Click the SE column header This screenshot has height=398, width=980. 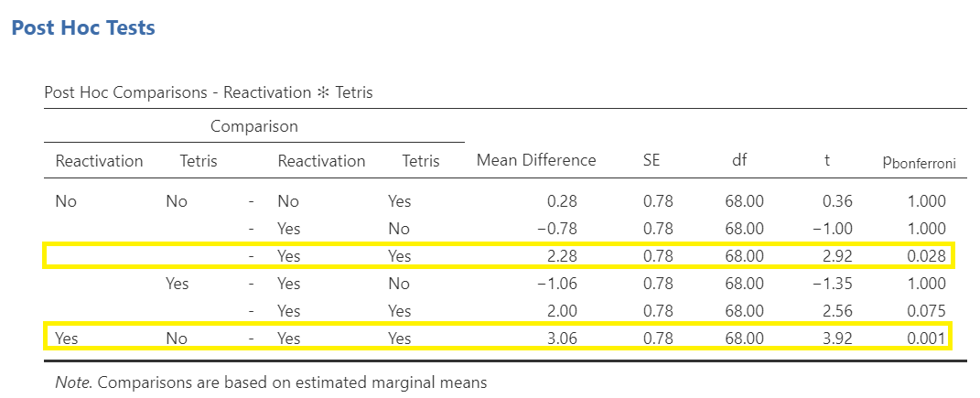[652, 161]
